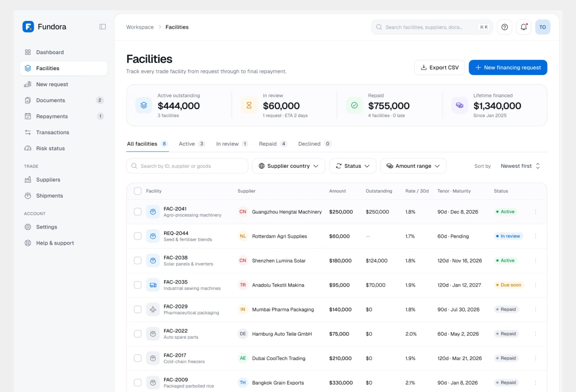Click the truck icon for FAC-2035

coord(153,285)
